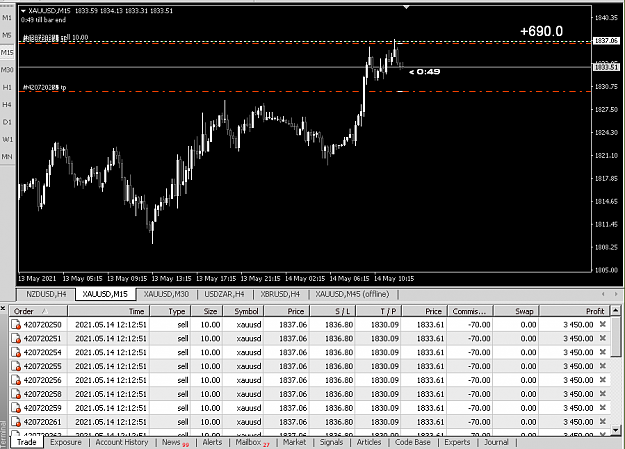Screen dimensions: 625x449
Task: Select the M15 timeframe button
Action: tap(7, 52)
